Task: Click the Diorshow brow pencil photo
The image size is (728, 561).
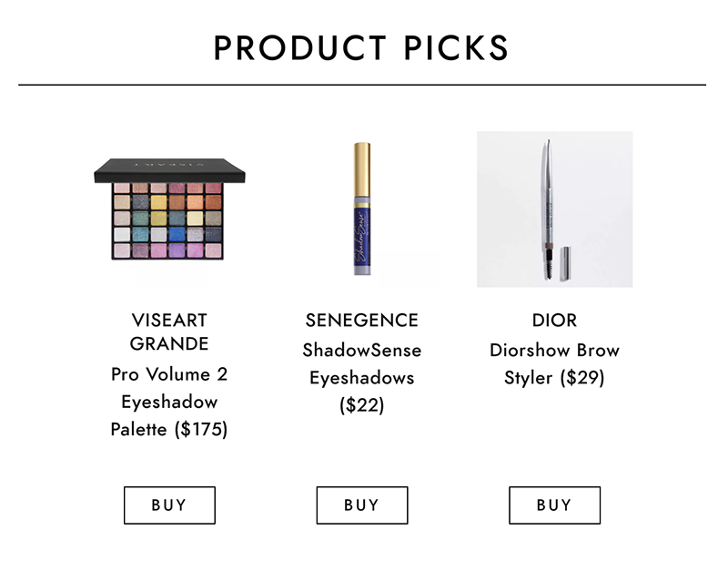Action: coord(554,209)
